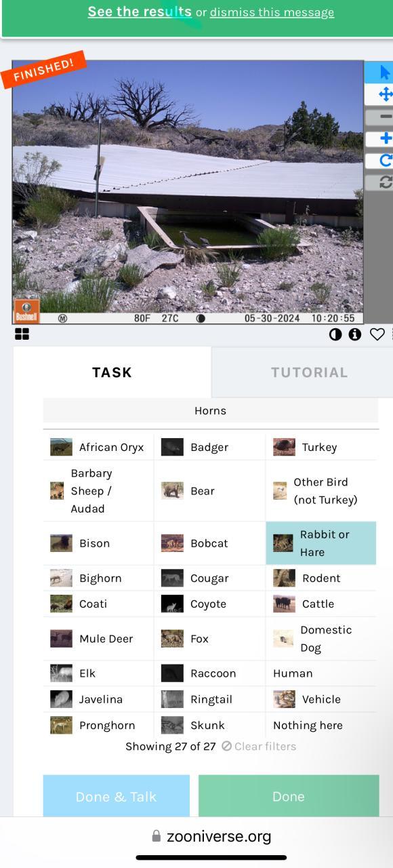
Task: Choose the Coyote option
Action: pos(209,604)
